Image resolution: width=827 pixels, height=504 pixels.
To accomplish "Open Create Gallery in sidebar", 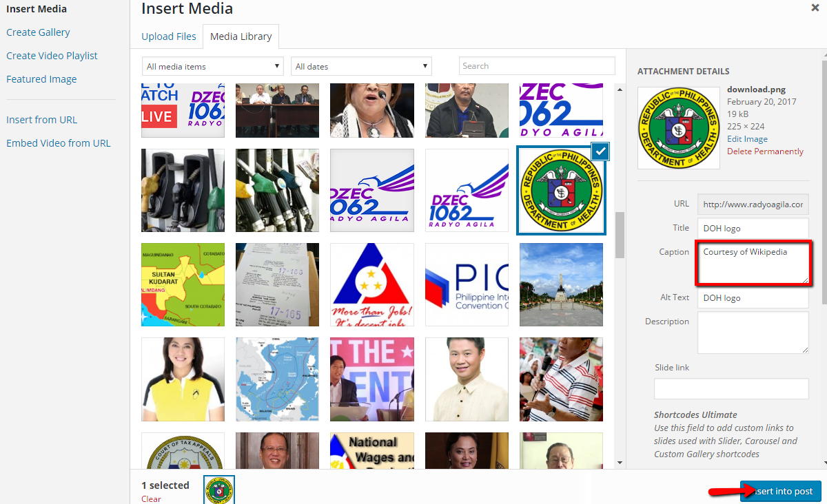I will point(38,32).
